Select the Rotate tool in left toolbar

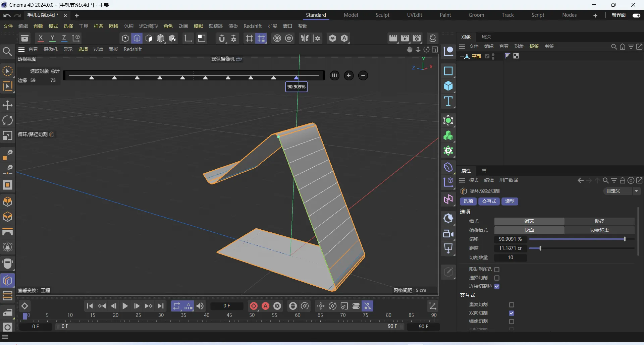(x=7, y=120)
